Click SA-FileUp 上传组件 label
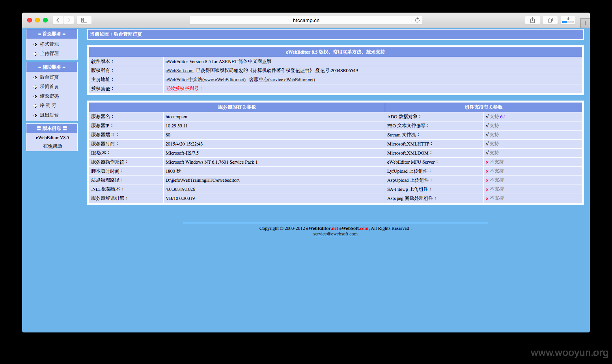 [410, 189]
